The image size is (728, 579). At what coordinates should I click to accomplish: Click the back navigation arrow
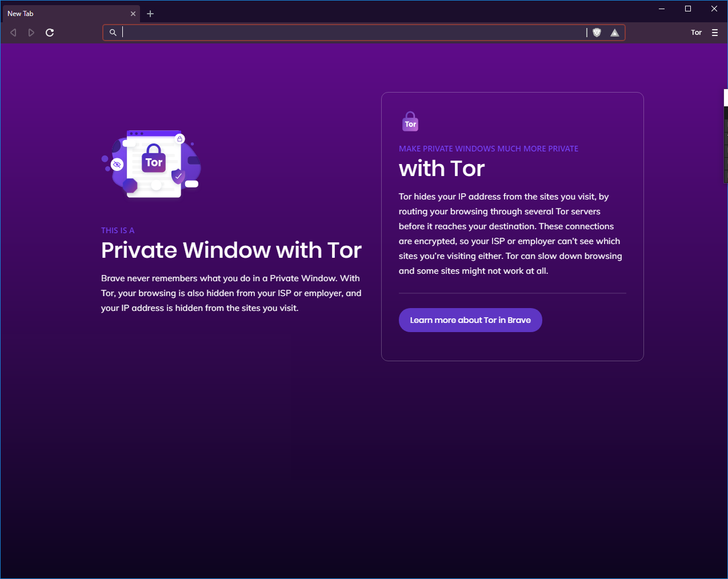click(x=13, y=33)
